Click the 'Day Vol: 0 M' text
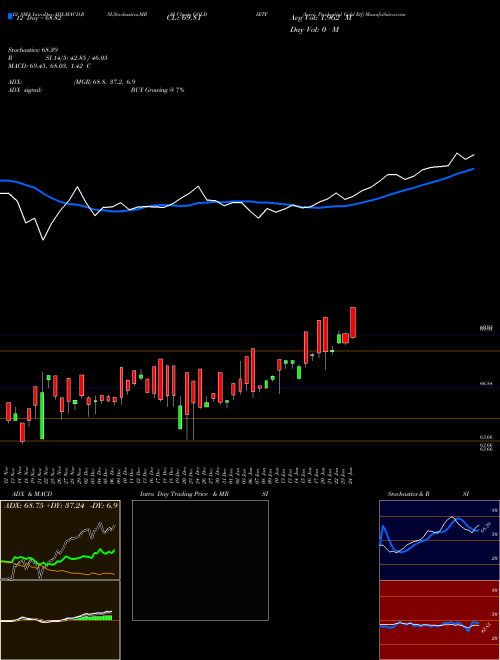 pyautogui.click(x=314, y=30)
